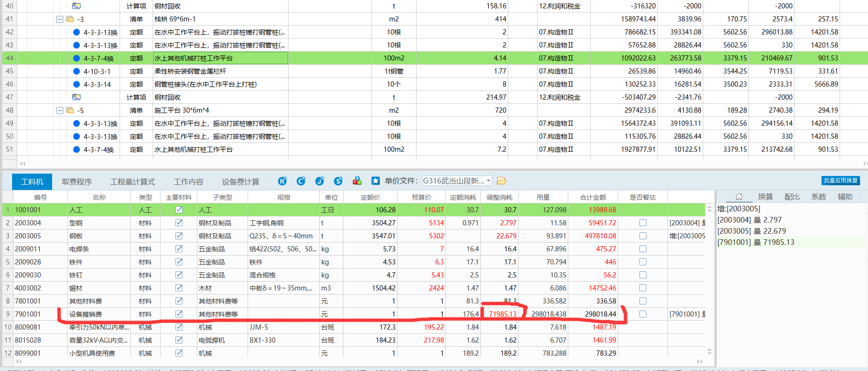Click the conversion entry [7901001] 量 71985.13

pos(756,242)
